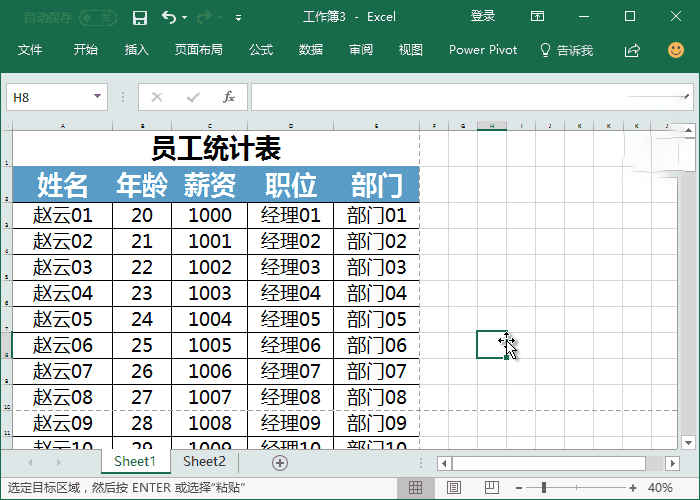Viewport: 700px width, 500px height.
Task: Switch to Page Break Preview icon
Action: 492,488
